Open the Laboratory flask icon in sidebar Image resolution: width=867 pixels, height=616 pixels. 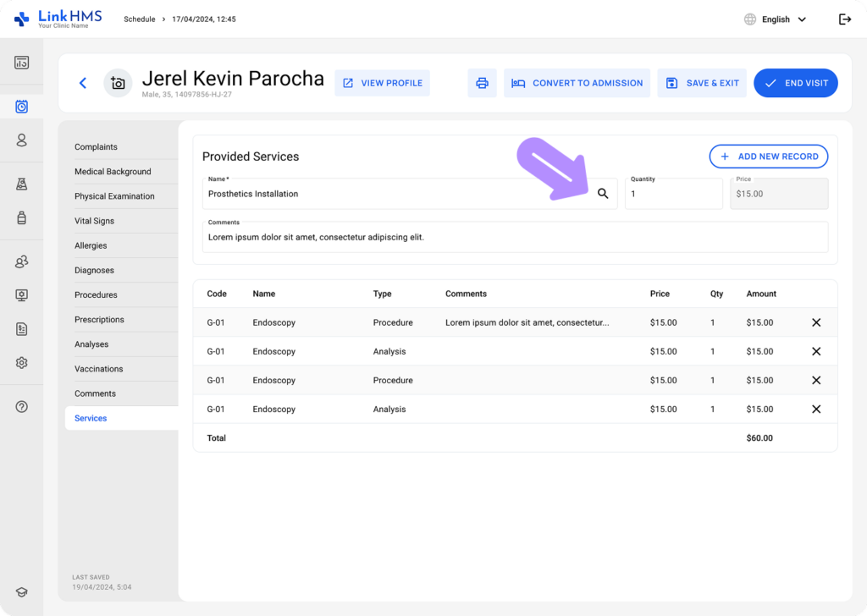[x=22, y=183]
